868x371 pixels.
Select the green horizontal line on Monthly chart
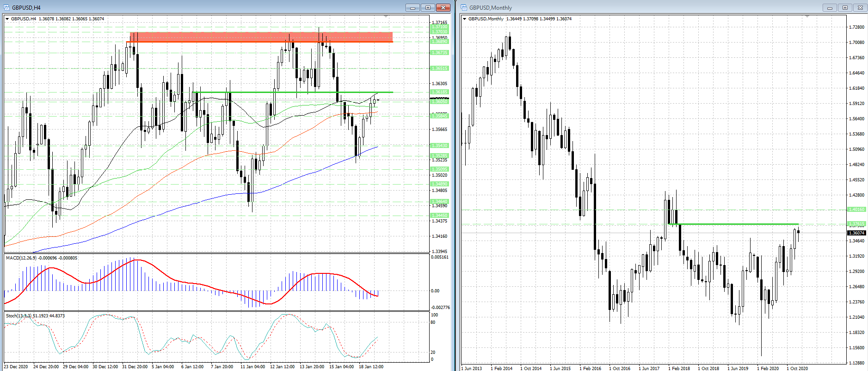pos(740,224)
